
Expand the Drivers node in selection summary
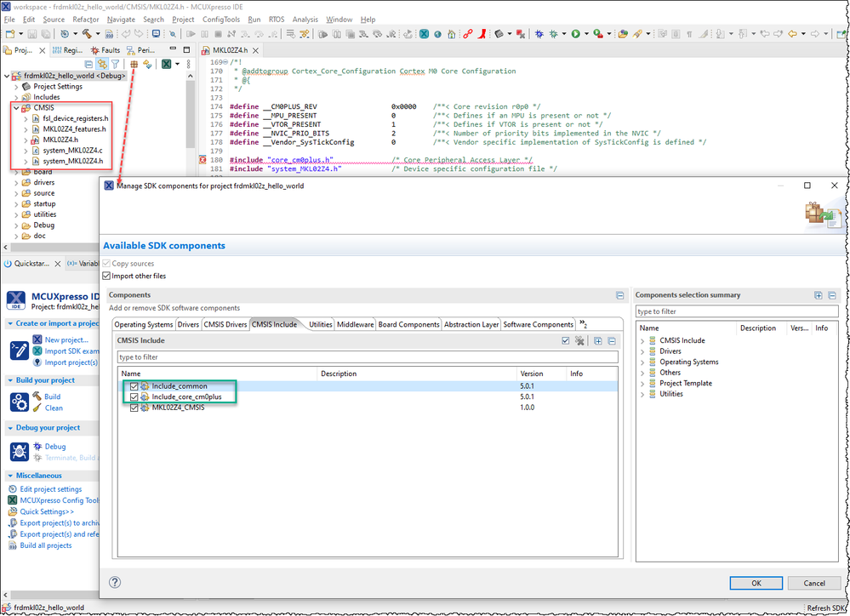(642, 351)
